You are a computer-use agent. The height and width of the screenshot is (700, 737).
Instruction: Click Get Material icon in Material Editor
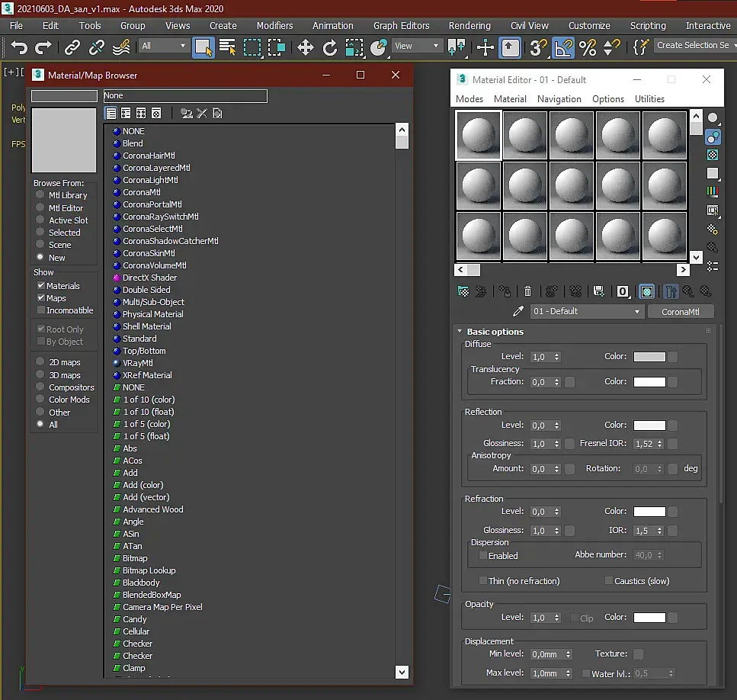click(463, 291)
